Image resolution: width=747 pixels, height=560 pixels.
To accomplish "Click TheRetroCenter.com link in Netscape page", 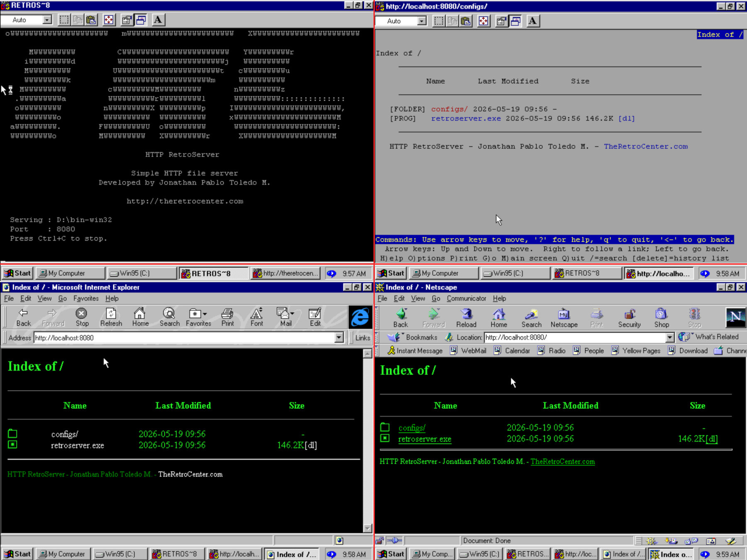I will (562, 461).
